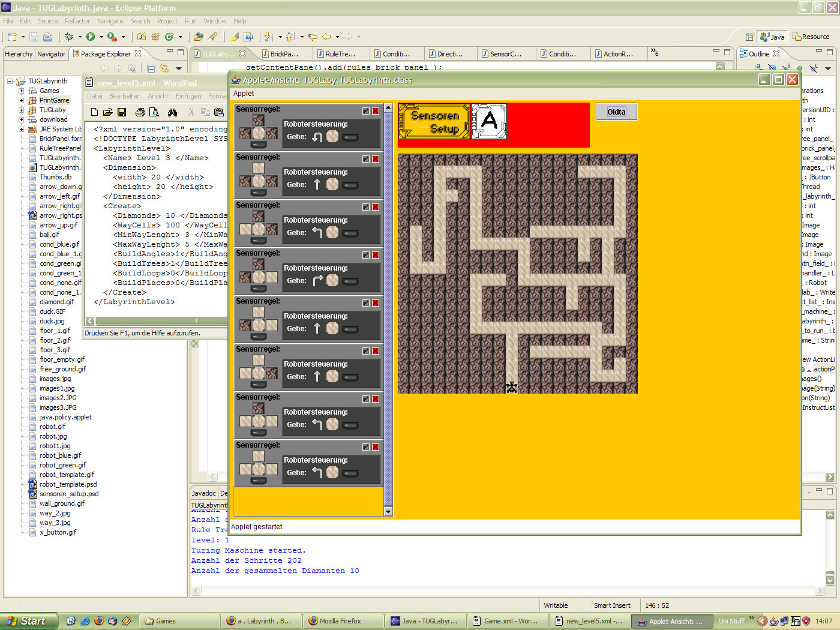
Task: Click the Debug bug icon in Eclipse toolbar
Action: click(69, 37)
